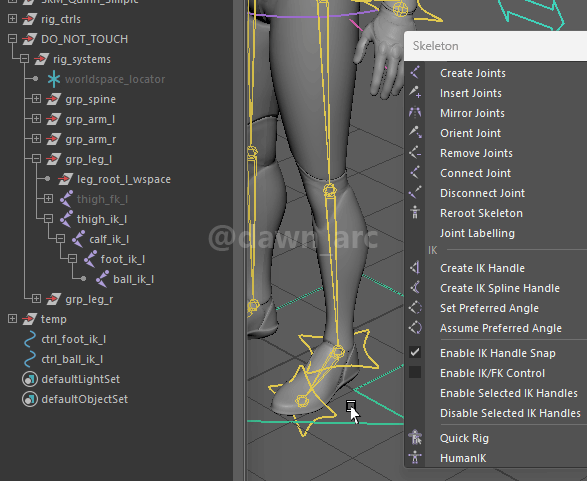
Task: Select worldspace_locator in the Outliner
Action: 115,79
